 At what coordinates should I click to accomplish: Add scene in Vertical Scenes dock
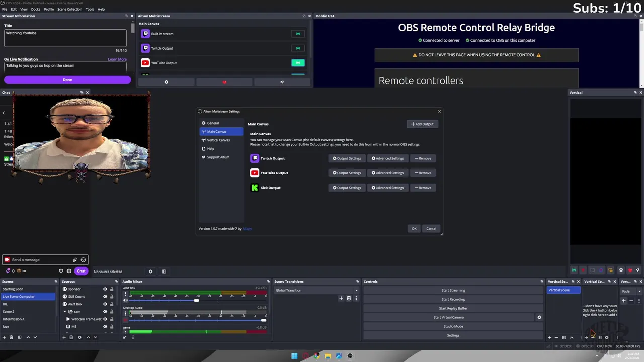549,338
